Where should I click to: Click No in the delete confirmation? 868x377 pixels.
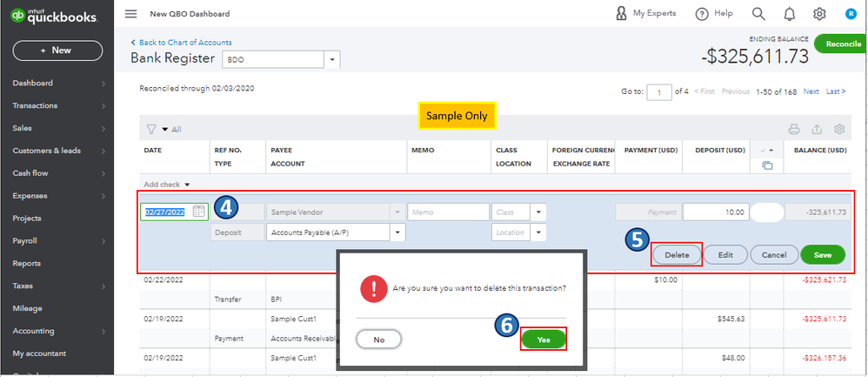pos(378,340)
